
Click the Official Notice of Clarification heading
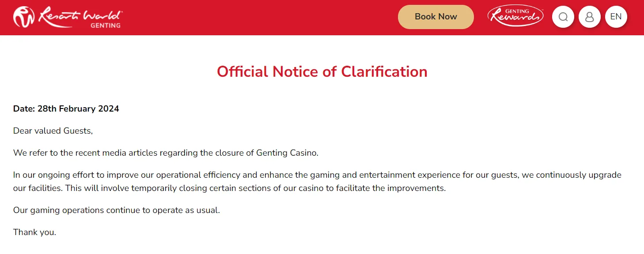[x=322, y=71]
